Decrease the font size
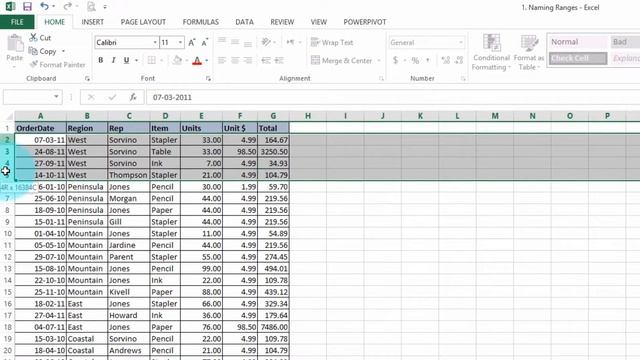The height and width of the screenshot is (360, 640). pyautogui.click(x=204, y=42)
